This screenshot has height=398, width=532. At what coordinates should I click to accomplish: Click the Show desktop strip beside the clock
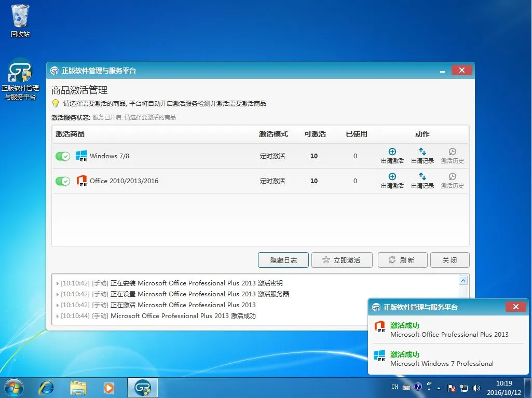528,388
